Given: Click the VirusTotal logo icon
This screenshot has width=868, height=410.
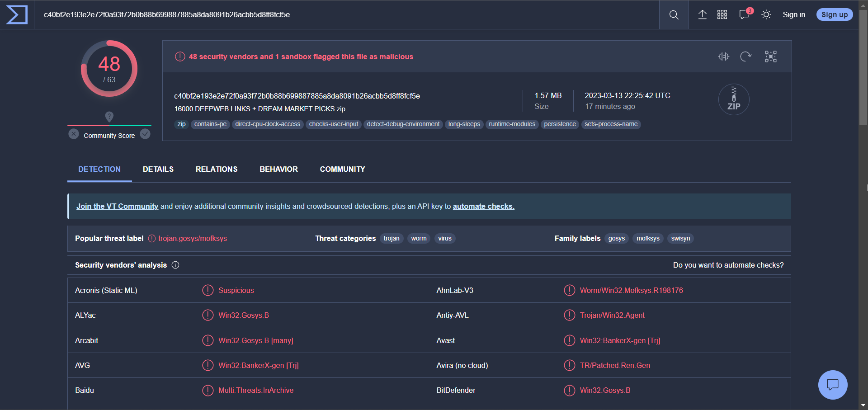Looking at the screenshot, I should click(x=17, y=14).
